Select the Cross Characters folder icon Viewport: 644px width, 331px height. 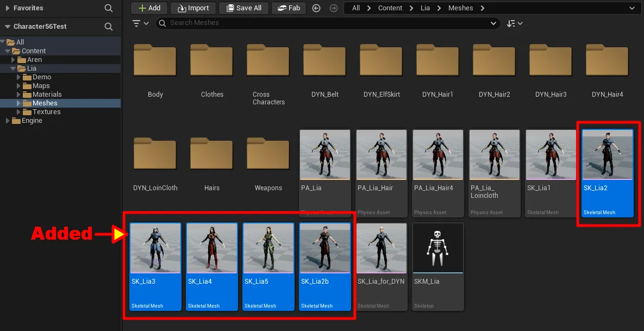pos(268,60)
